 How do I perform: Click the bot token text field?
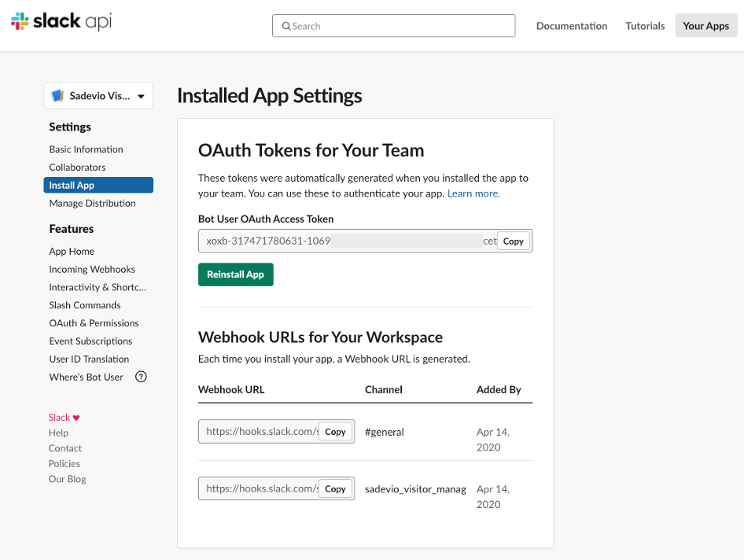(348, 241)
